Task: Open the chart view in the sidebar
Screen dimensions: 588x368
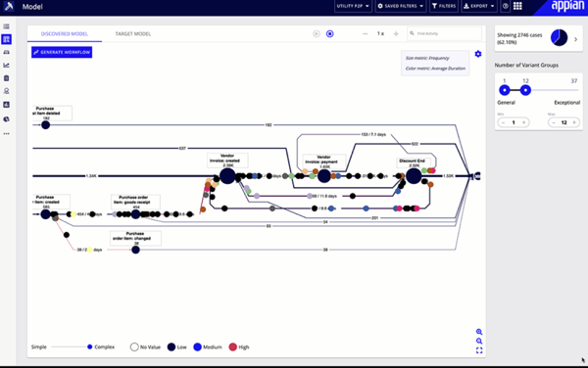Action: (7, 66)
